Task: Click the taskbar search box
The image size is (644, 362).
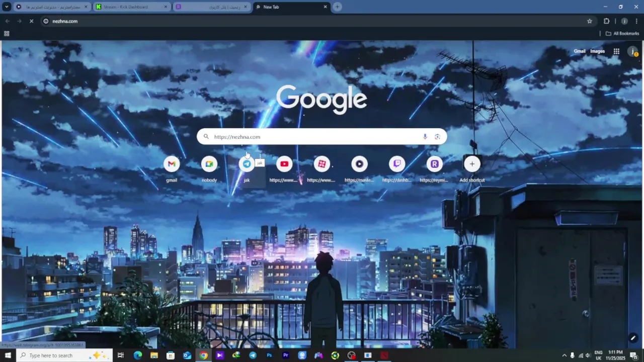Action: 64,355
